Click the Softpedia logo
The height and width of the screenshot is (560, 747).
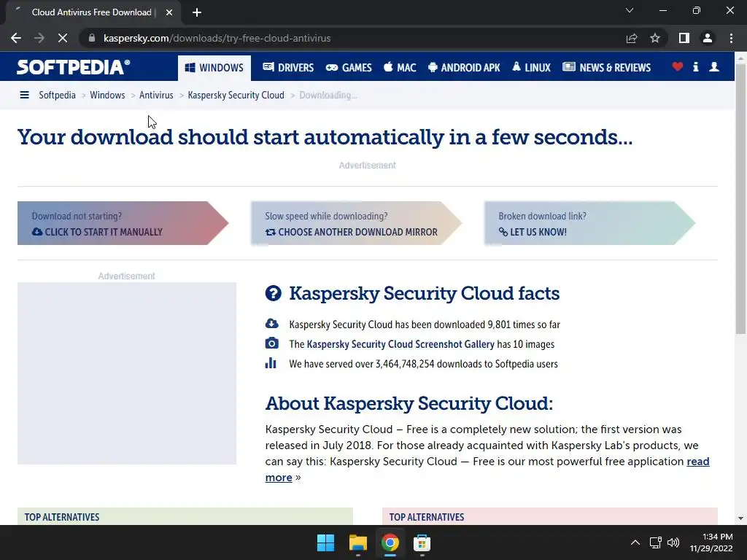[74, 67]
